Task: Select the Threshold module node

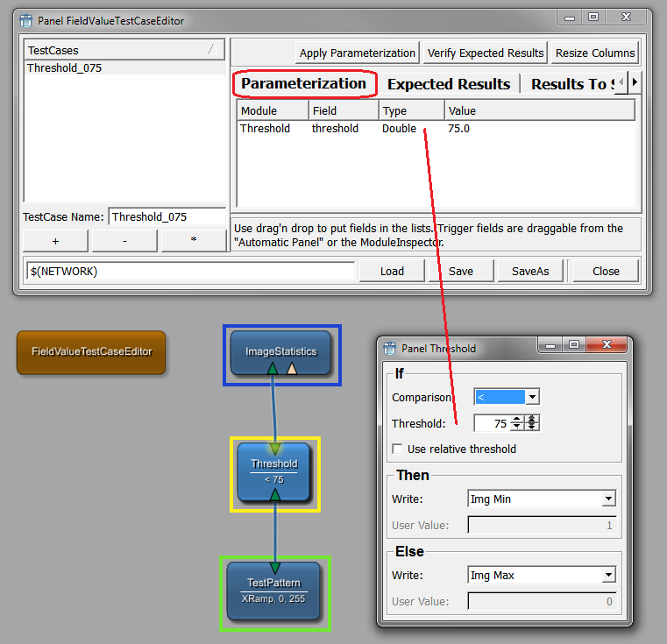Action: click(274, 471)
